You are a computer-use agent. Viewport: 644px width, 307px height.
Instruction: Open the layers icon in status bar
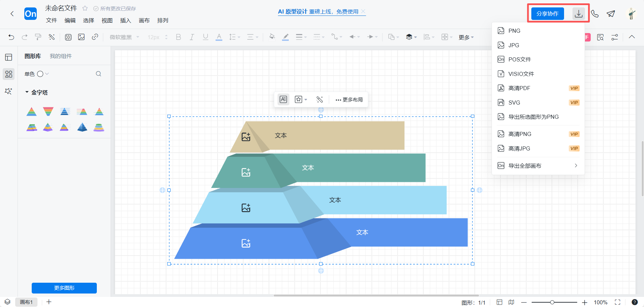[7, 302]
